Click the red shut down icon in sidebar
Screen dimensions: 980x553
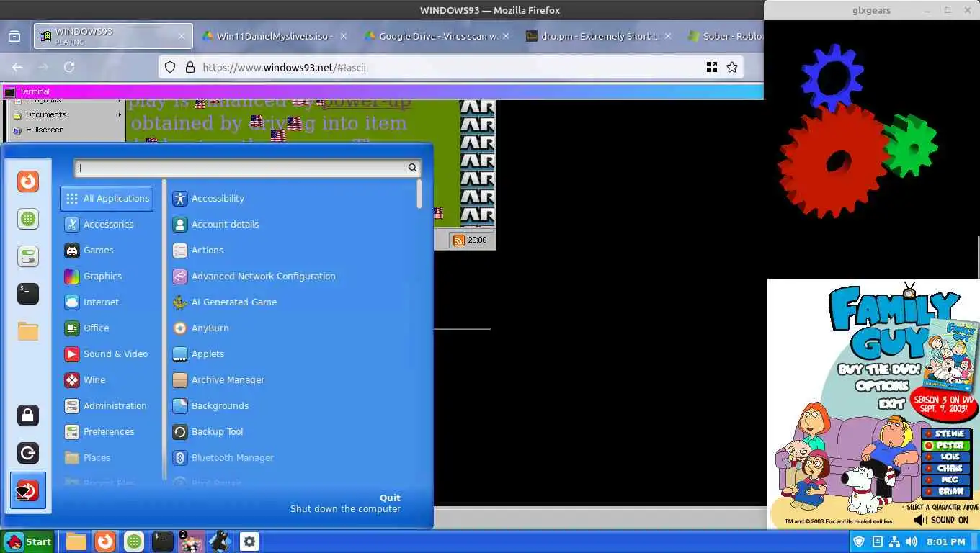pyautogui.click(x=28, y=490)
